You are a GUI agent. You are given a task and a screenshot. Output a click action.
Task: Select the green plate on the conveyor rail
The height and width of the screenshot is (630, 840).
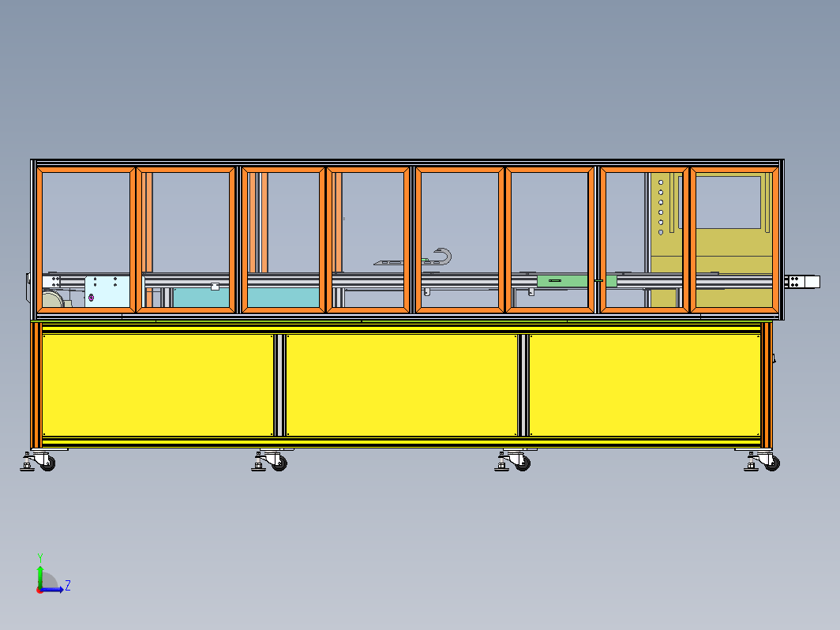pos(577,281)
